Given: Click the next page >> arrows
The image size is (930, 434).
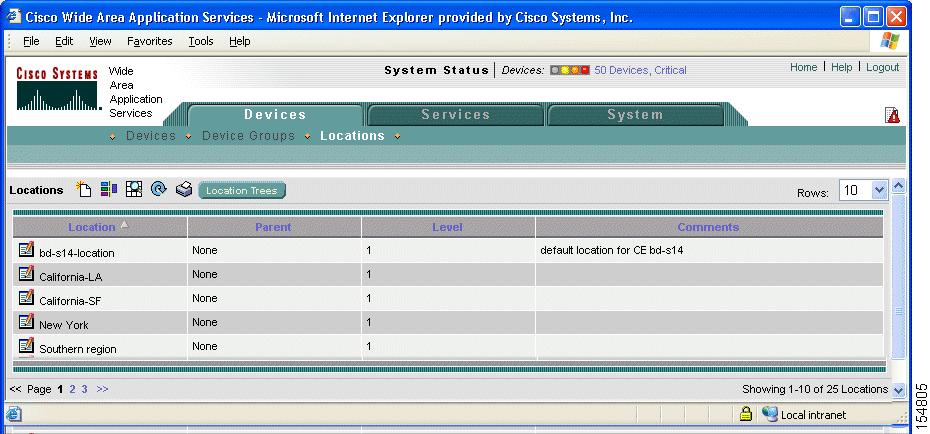Looking at the screenshot, I should click(x=103, y=389).
